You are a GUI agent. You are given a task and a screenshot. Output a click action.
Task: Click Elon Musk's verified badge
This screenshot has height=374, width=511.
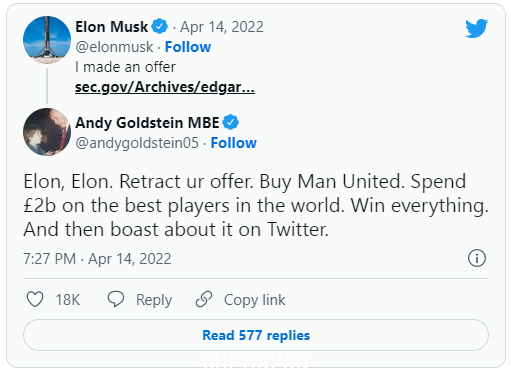point(160,26)
